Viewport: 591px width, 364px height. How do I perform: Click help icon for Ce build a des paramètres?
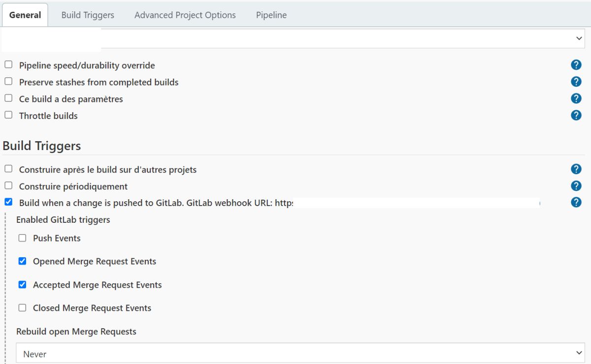point(576,98)
